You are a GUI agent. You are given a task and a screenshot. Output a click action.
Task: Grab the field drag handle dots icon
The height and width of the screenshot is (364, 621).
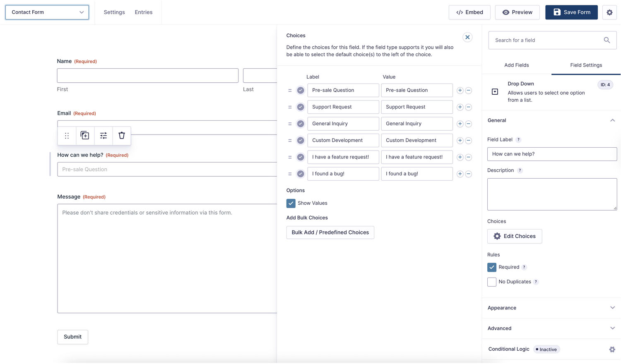[x=67, y=136]
